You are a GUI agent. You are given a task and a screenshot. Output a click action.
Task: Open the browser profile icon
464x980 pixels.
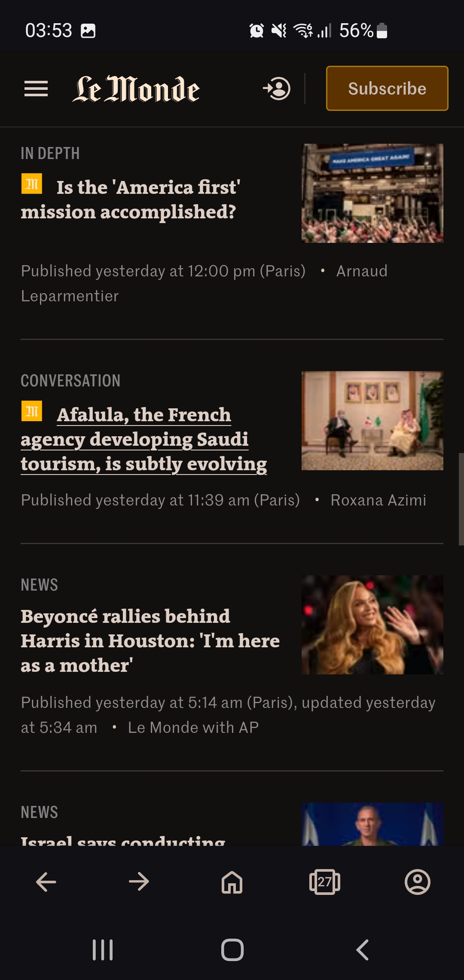418,882
